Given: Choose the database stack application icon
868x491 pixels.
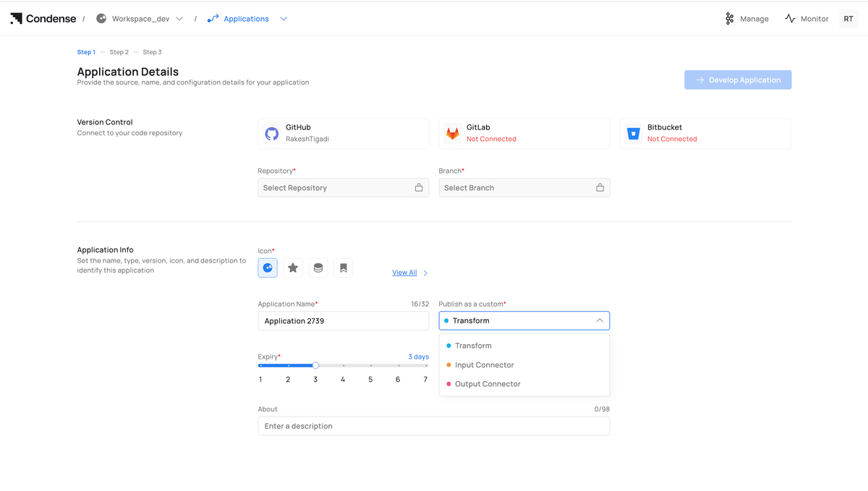Looking at the screenshot, I should click(318, 268).
